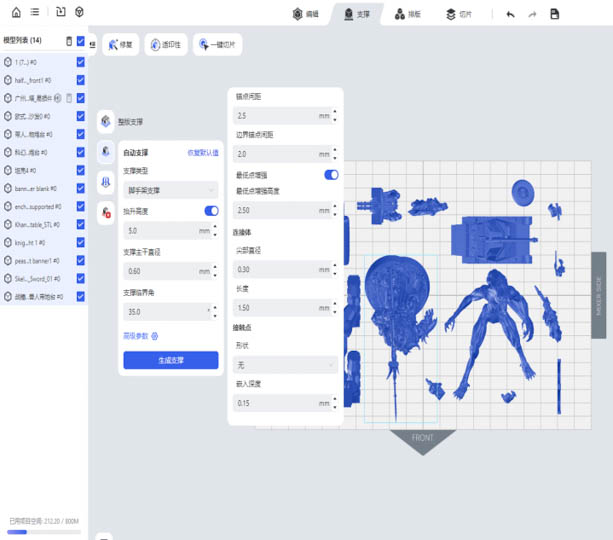Click the 一键切片 one-click slice button

217,45
